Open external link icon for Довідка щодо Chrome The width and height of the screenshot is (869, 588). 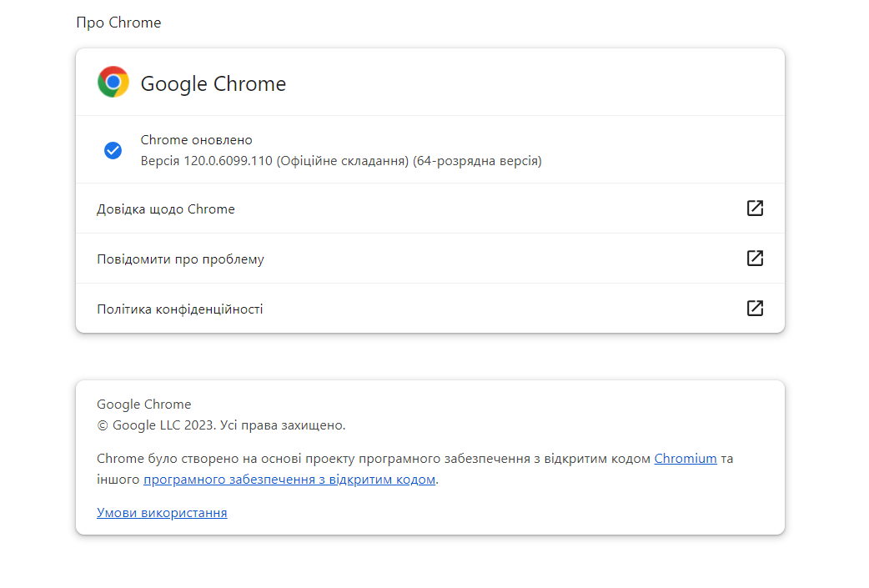click(755, 209)
